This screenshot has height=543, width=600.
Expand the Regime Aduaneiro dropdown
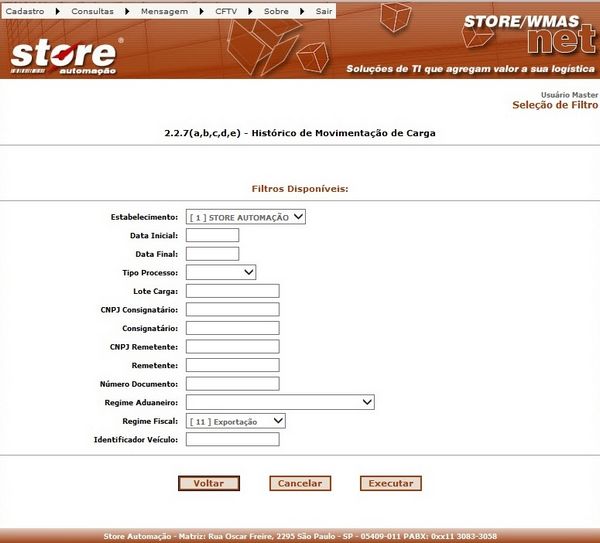[x=280, y=402]
